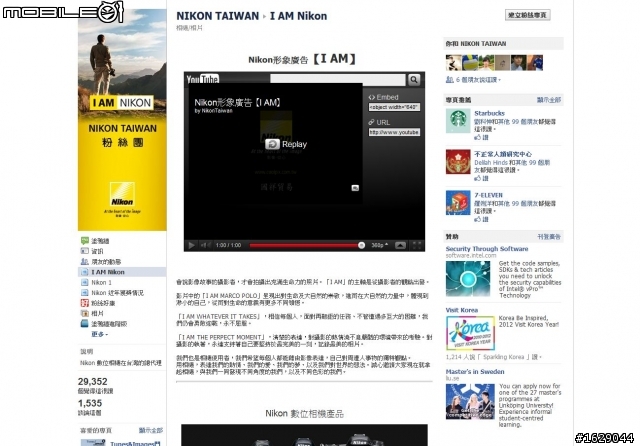Click the Starbucks logo thumbnail
Viewport: 640px width, 446px height.
458,121
